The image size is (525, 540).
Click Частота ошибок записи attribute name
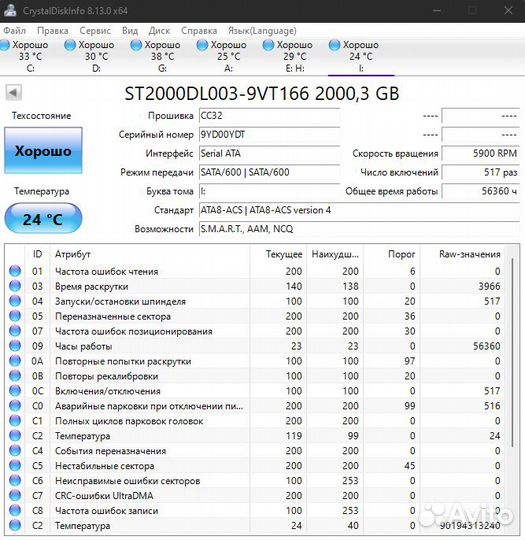coord(106,511)
